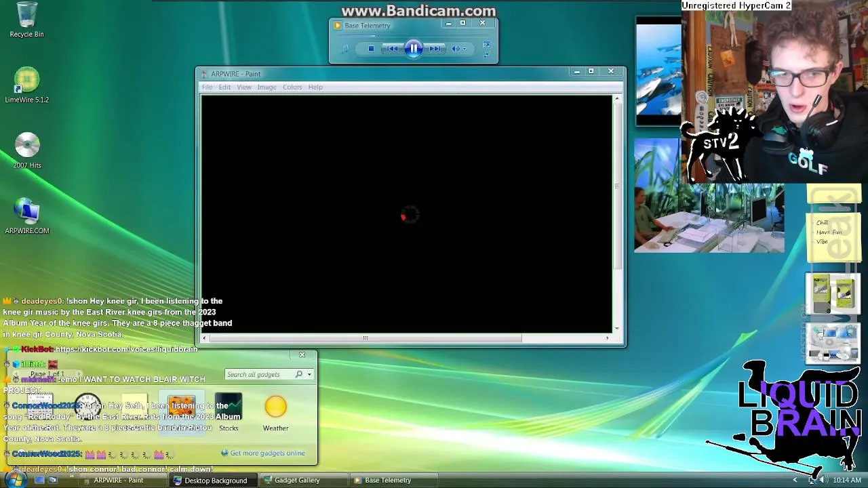868x488 pixels.
Task: Mute the media player volume speaker icon
Action: [x=456, y=48]
